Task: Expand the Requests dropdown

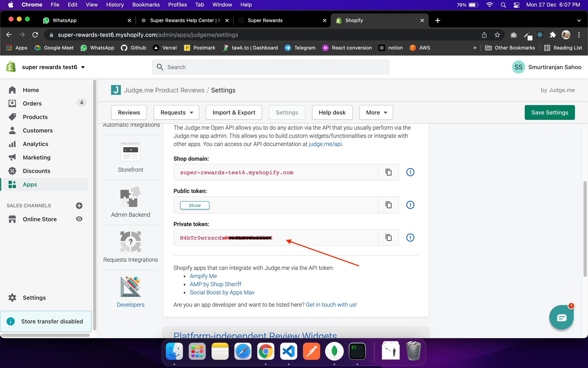Action: point(176,112)
